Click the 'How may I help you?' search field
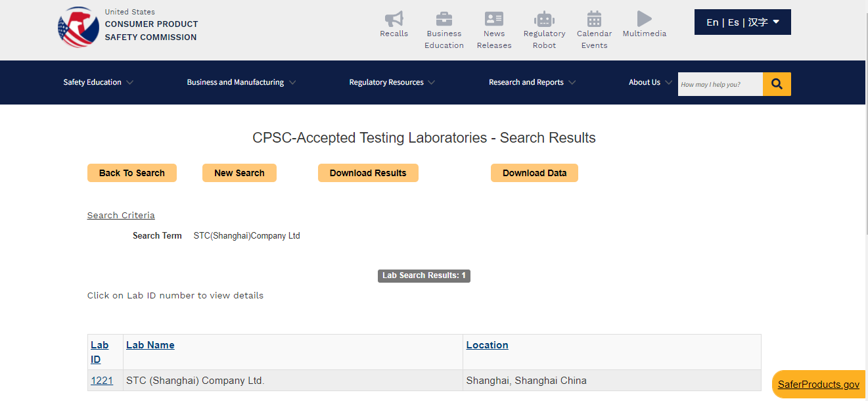 720,84
